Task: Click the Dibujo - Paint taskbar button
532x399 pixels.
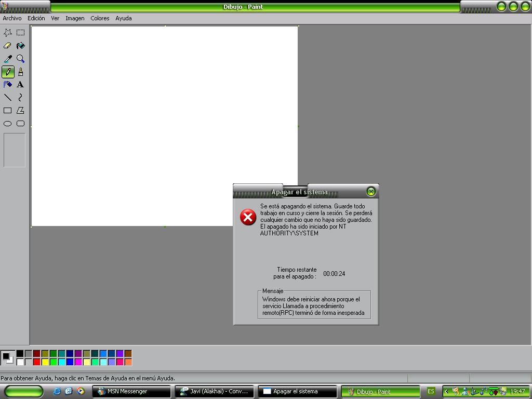Action: coord(381,391)
